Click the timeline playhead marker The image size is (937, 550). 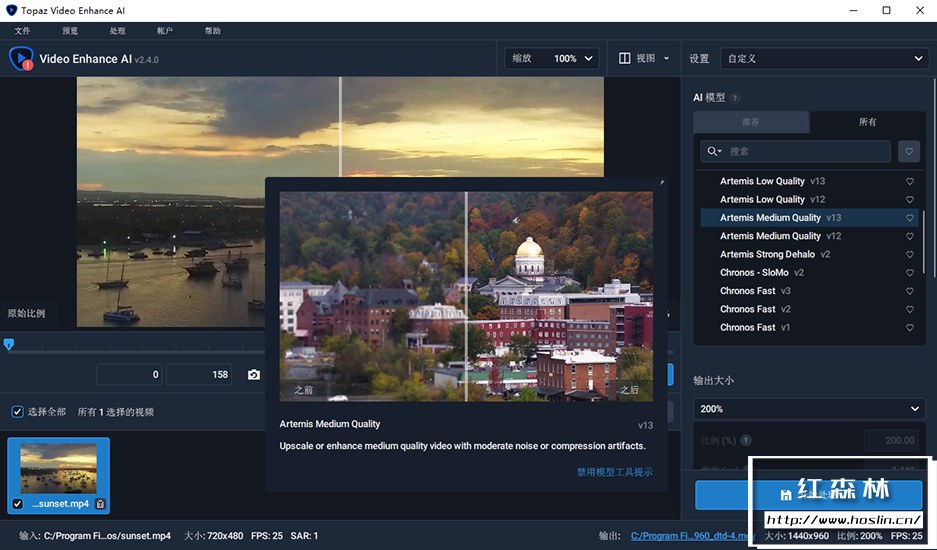(9, 344)
